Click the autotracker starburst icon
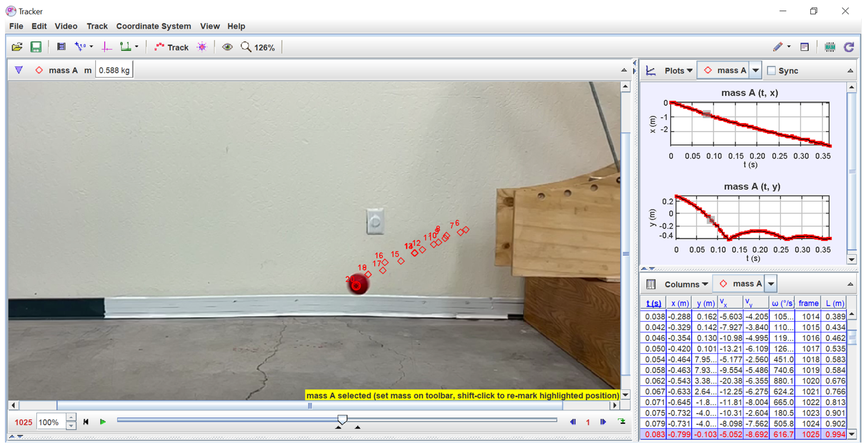 pyautogui.click(x=202, y=47)
